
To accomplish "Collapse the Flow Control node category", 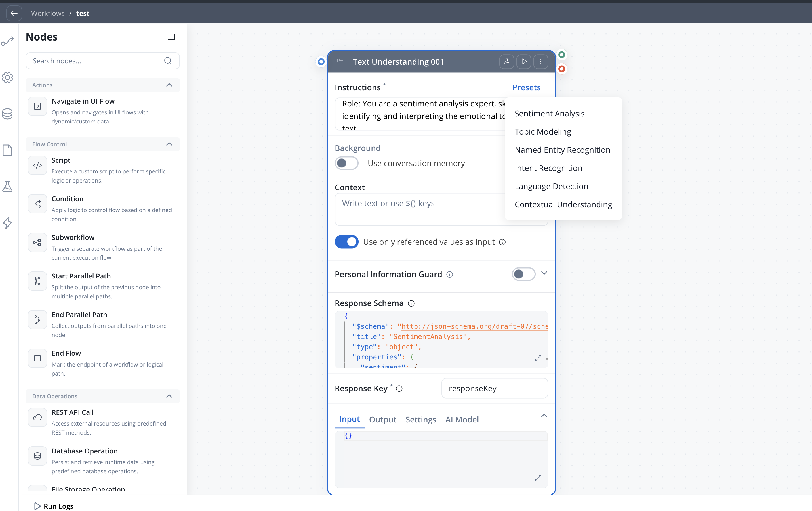I will (169, 144).
